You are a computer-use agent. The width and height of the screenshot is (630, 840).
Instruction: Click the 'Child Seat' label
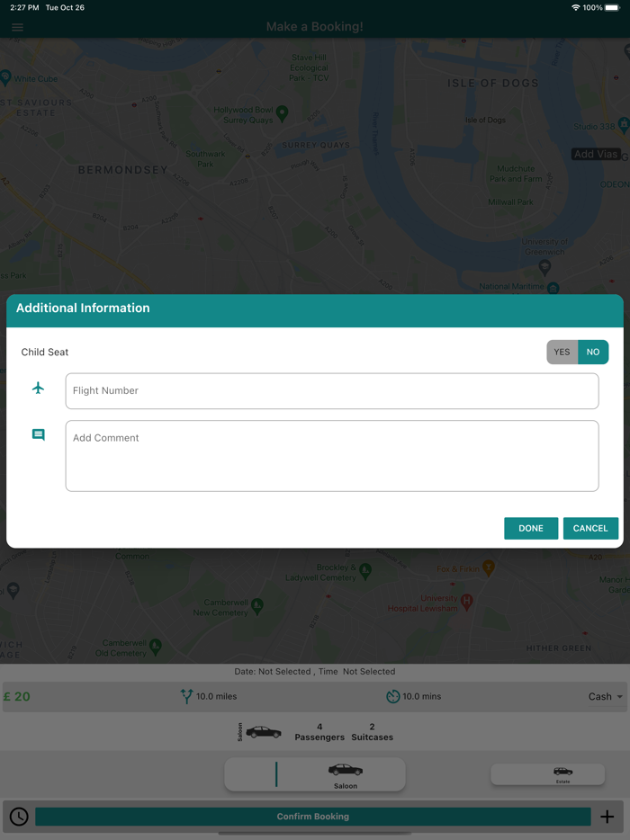click(44, 352)
